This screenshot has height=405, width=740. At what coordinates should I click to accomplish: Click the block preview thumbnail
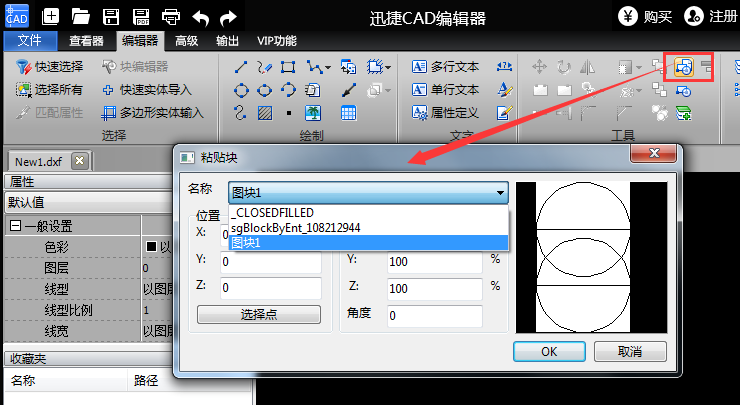(x=591, y=257)
